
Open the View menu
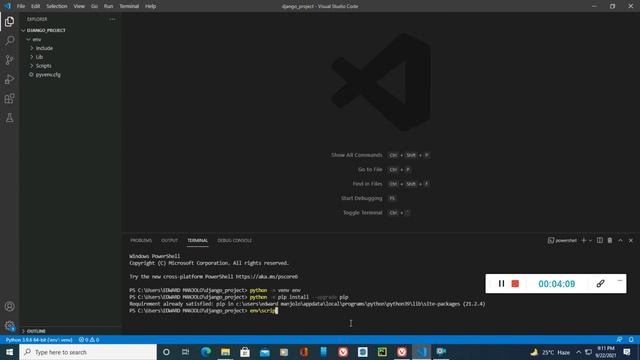click(x=79, y=6)
